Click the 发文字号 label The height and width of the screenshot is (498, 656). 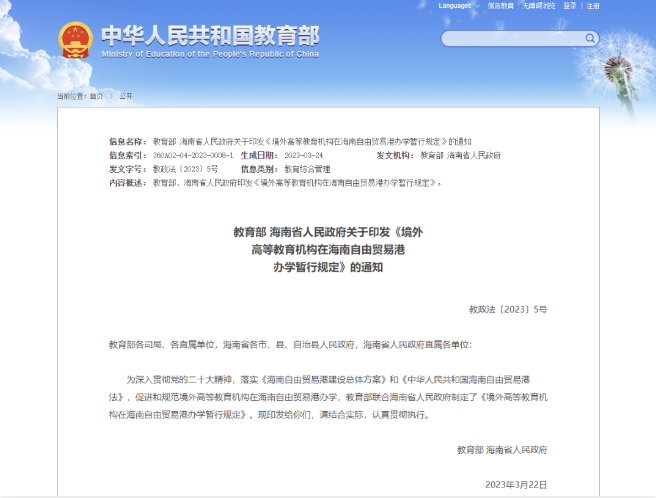click(128, 169)
